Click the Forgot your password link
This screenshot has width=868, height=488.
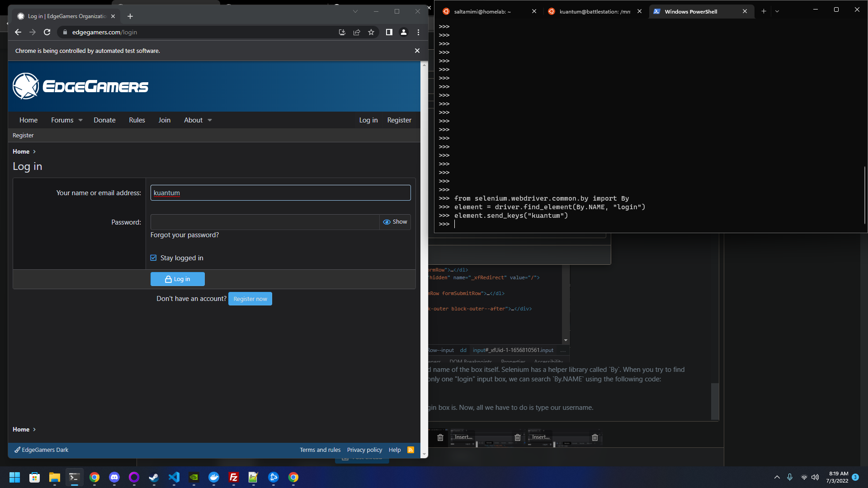pyautogui.click(x=184, y=235)
